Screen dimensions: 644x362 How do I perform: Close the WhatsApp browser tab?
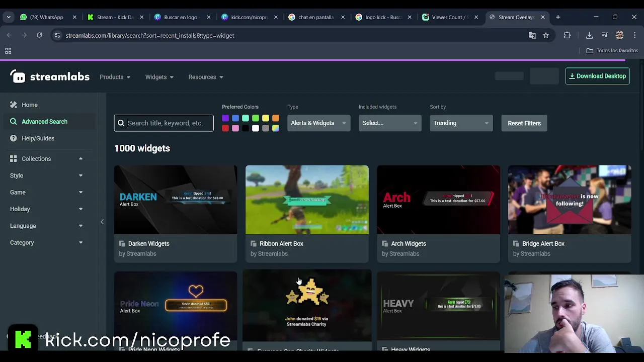(x=74, y=17)
